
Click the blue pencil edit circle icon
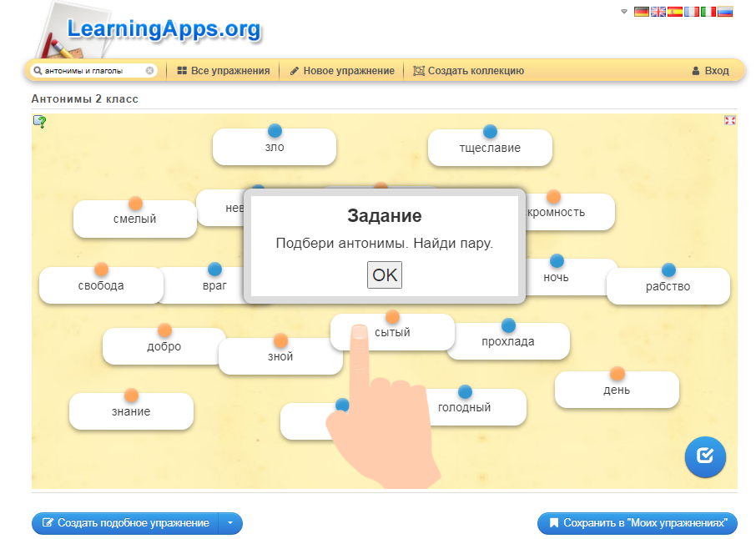705,457
